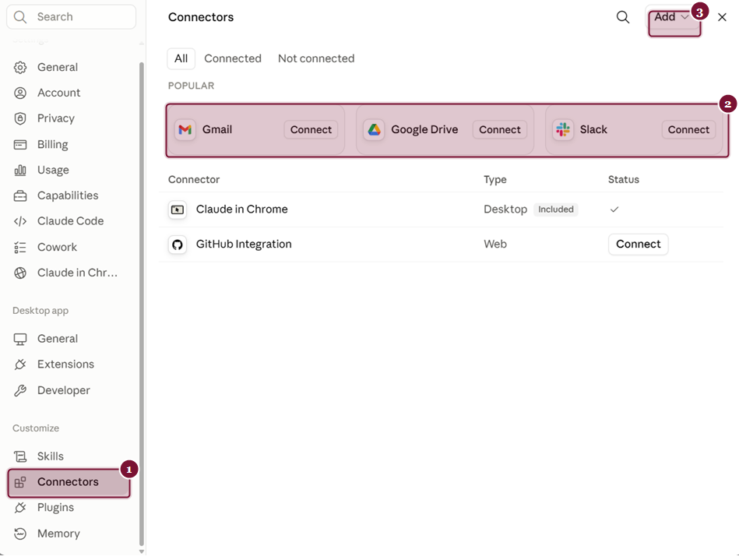
Task: Connect the Gmail connector
Action: point(311,129)
